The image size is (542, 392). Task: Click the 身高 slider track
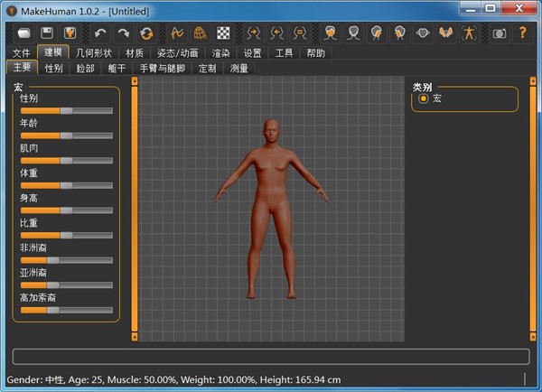click(66, 210)
